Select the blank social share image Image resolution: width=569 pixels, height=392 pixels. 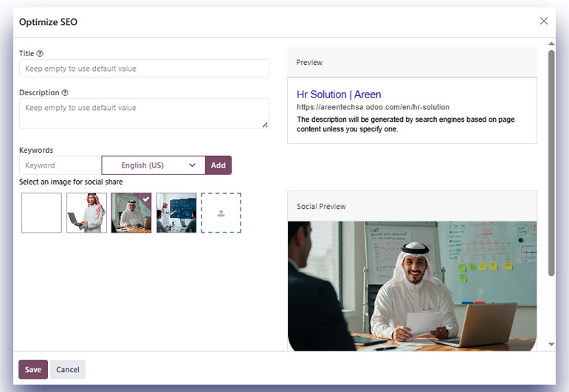pyautogui.click(x=41, y=213)
